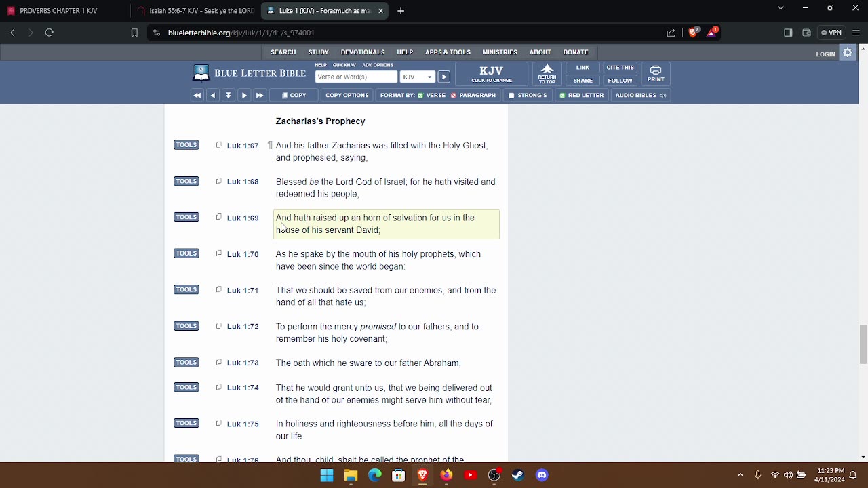Go to the previous chapter arrow
Screen dimensions: 868x488
coord(213,96)
